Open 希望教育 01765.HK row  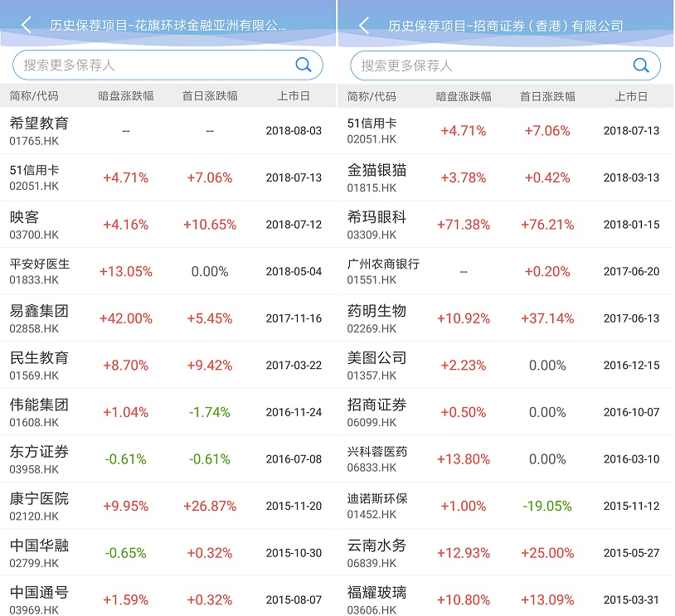tap(168, 130)
